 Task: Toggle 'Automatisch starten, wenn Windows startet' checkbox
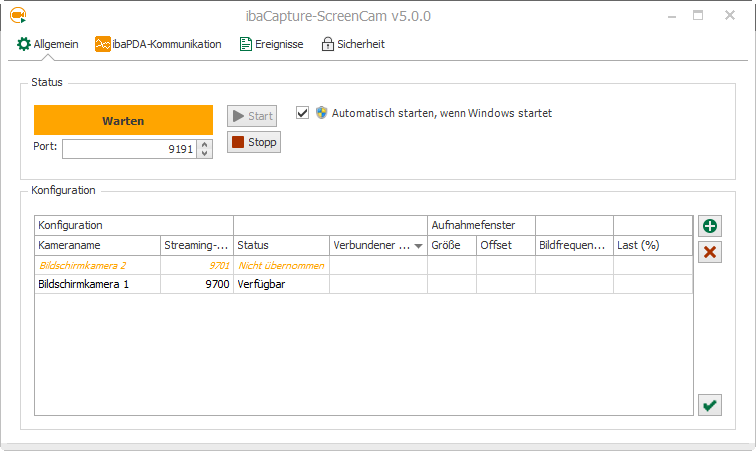click(303, 113)
